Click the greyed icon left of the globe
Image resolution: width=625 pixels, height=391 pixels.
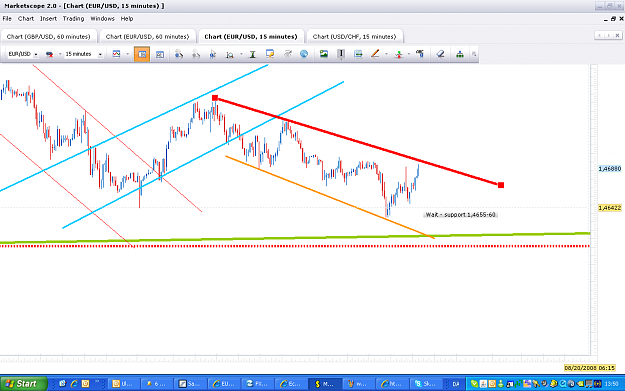287,54
